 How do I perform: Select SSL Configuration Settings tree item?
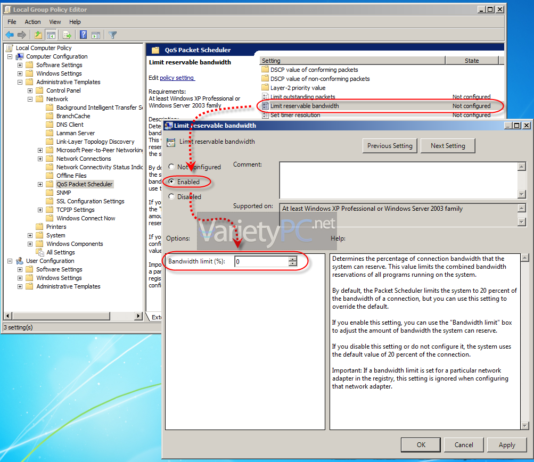pos(90,201)
